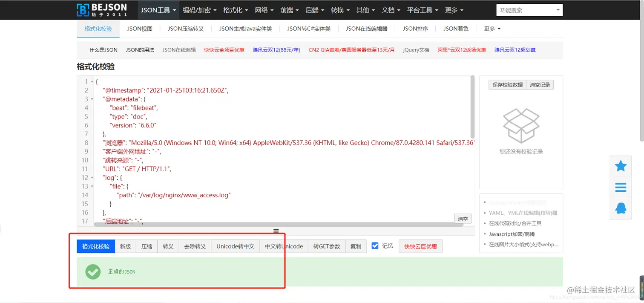Open the 快快云全场巨优惠 link
Viewport: 644px width, 303px height.
click(x=224, y=50)
